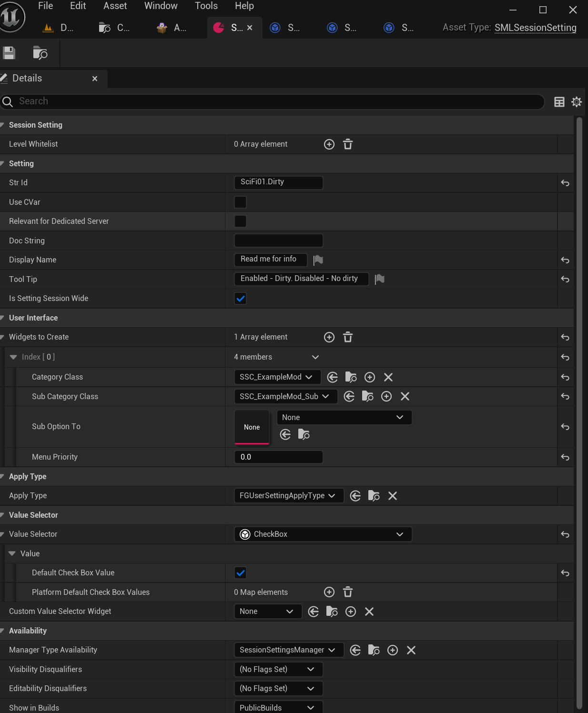Open Value Selector CheckBox dropdown
This screenshot has width=588, height=713.
coord(323,534)
